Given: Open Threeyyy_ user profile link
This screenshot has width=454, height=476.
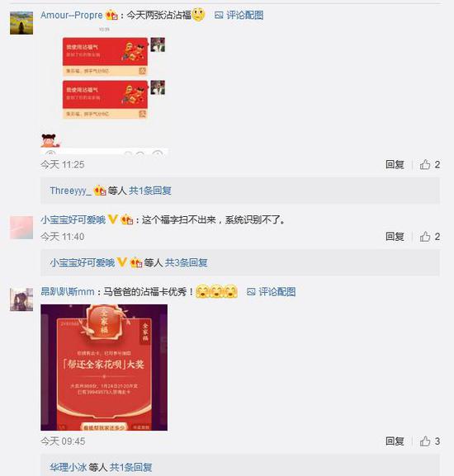Looking at the screenshot, I should tap(70, 191).
